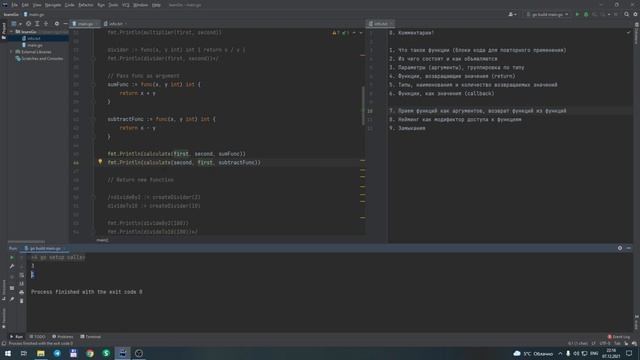Open Project panel options gear
640x360 pixels.
(x=57, y=24)
